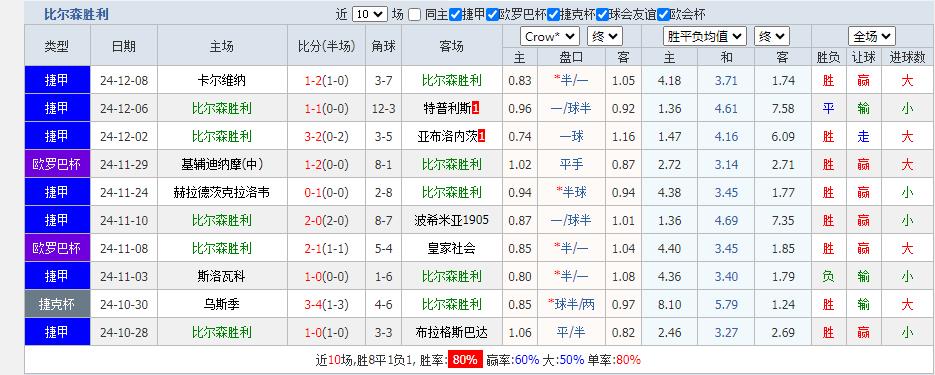The image size is (935, 375).
Task: Click the corner count 8-1
Action: pyautogui.click(x=383, y=165)
